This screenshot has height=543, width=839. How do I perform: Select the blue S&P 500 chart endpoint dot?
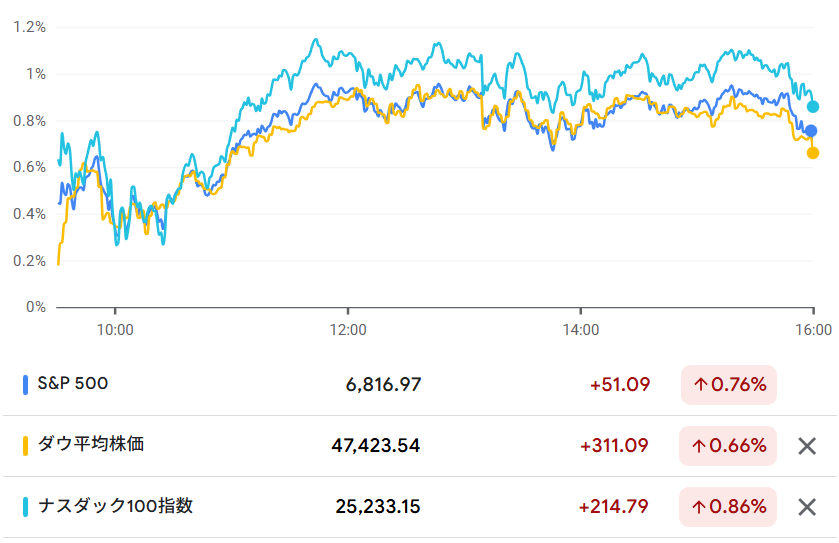pyautogui.click(x=811, y=131)
